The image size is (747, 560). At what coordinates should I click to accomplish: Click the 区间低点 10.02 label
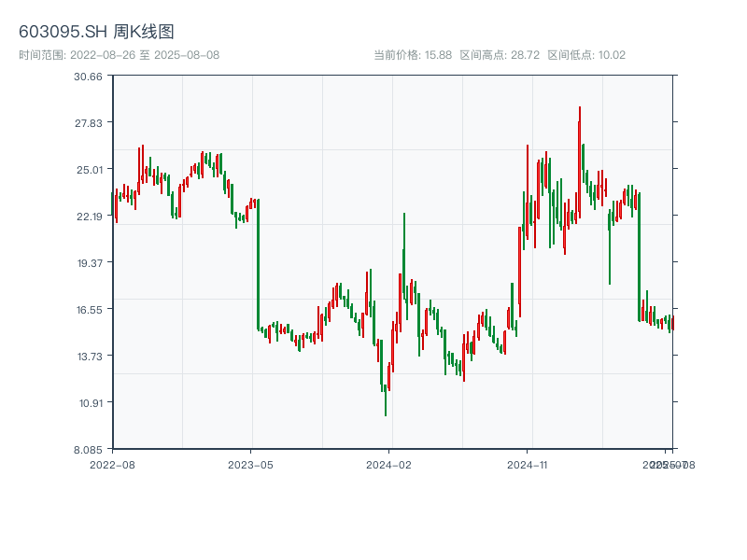pyautogui.click(x=586, y=55)
